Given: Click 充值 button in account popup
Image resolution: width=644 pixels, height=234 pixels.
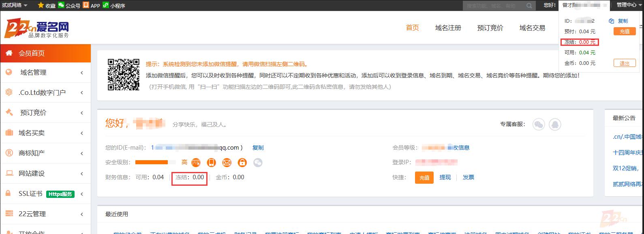Looking at the screenshot, I should click(x=625, y=31).
